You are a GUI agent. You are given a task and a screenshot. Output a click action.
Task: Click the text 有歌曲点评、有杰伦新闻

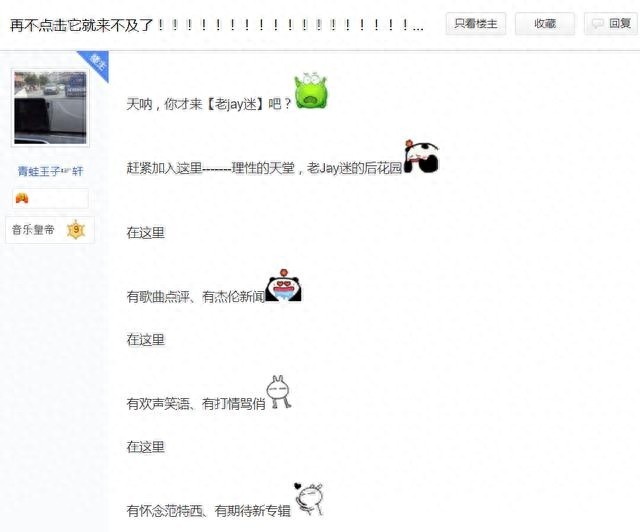pyautogui.click(x=196, y=296)
